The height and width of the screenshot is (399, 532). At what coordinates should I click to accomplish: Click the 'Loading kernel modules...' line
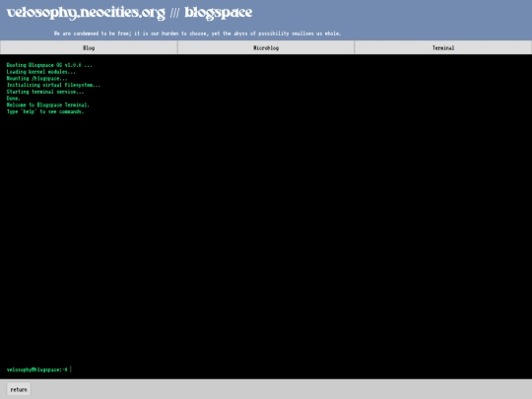(41, 72)
